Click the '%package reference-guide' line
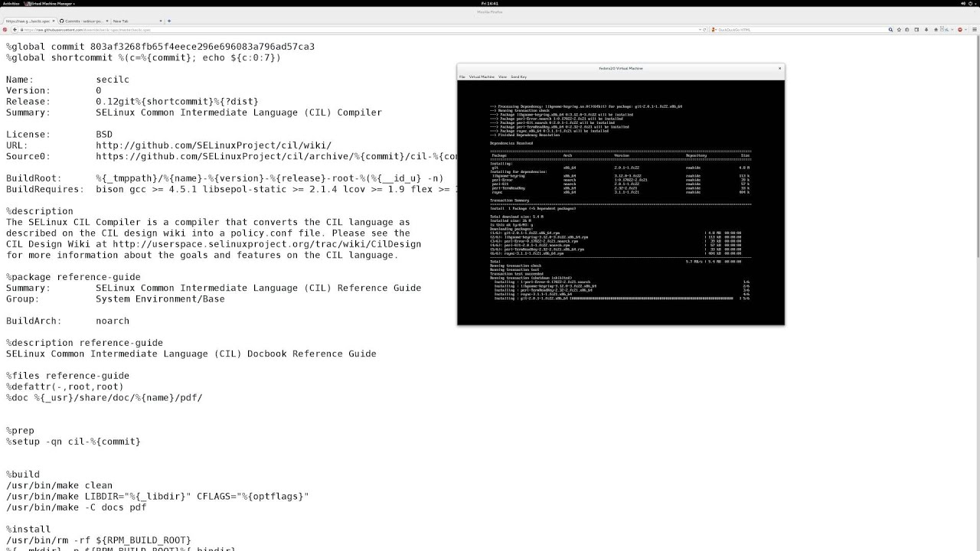980x551 pixels. [x=73, y=277]
